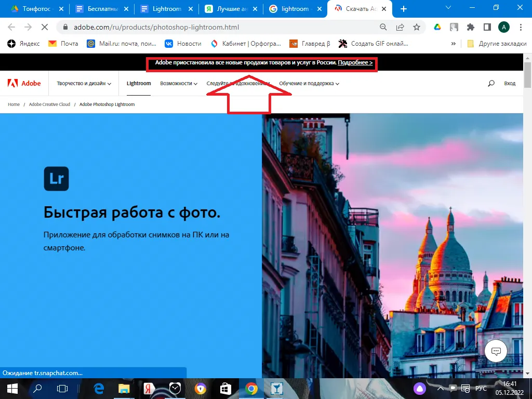The image size is (532, 399).
Task: Show hidden system tray icons
Action: 440,389
